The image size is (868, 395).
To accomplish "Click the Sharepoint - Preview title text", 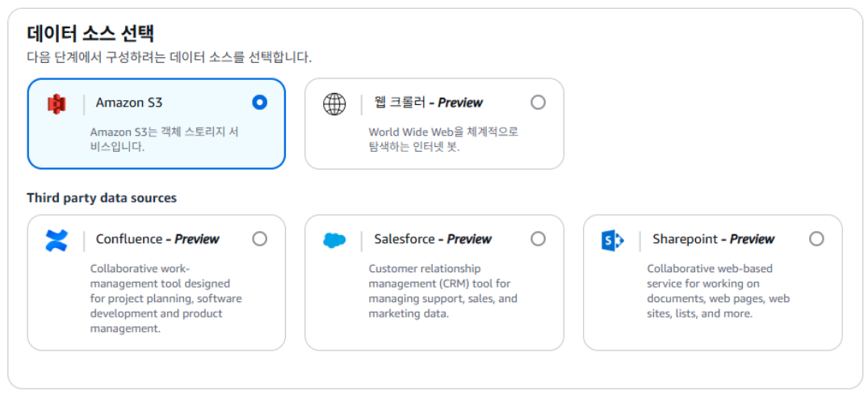I will pyautogui.click(x=714, y=239).
